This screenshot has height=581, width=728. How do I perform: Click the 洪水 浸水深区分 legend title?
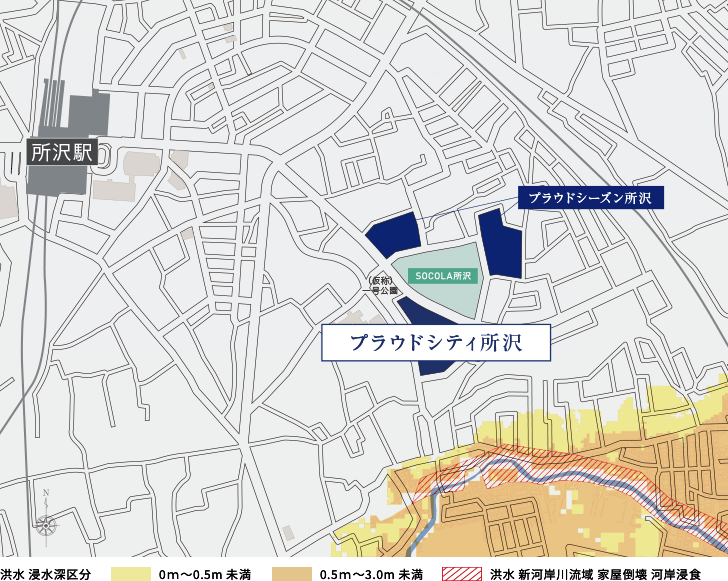tap(46, 574)
